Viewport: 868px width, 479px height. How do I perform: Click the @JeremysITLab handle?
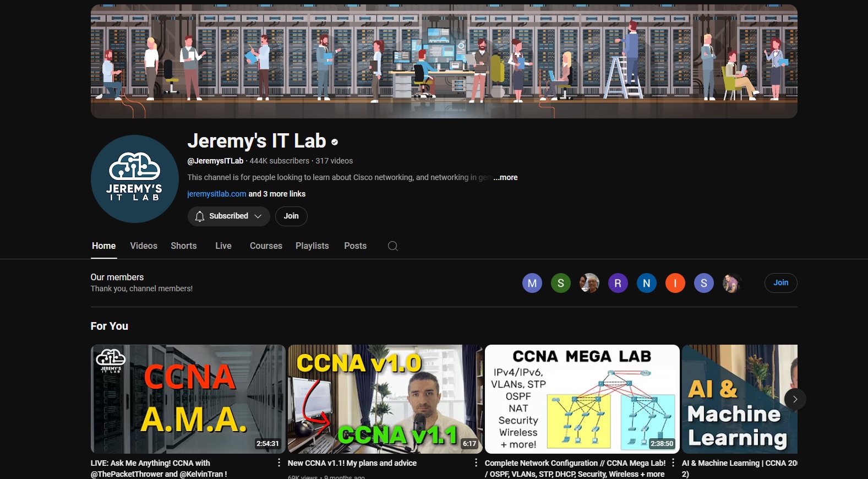coord(215,161)
